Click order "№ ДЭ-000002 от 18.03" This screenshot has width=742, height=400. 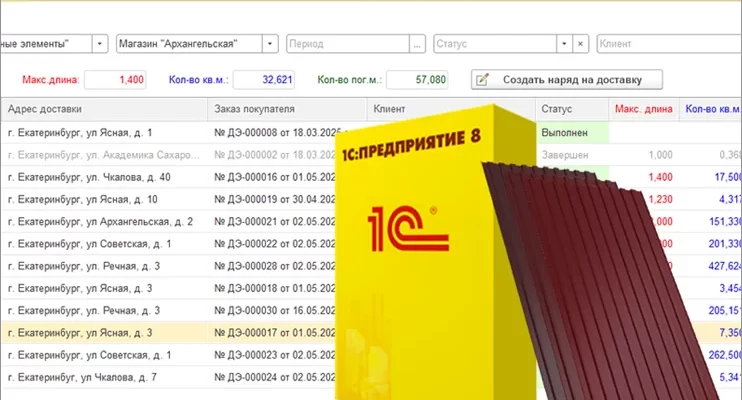pyautogui.click(x=274, y=155)
